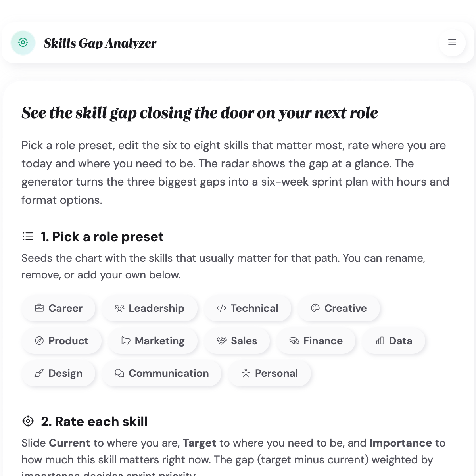The image size is (476, 476).
Task: Click the bar chart icon on Data
Action: point(380,341)
